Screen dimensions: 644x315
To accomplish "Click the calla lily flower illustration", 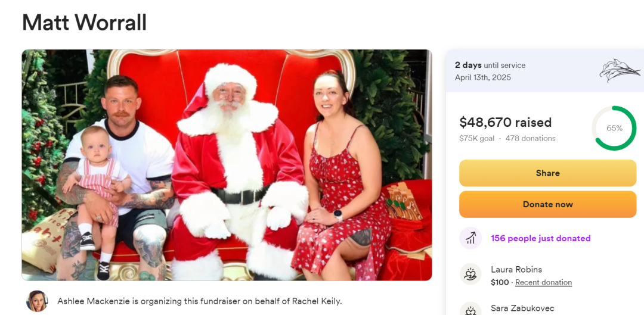I will click(x=620, y=70).
